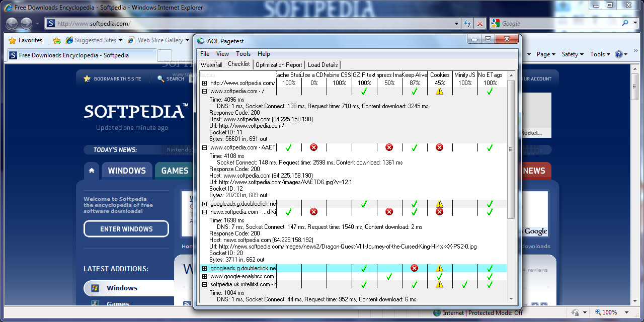
Task: Expand the non-highlighted googleads.g.doubleclick.net row
Action: [205, 204]
